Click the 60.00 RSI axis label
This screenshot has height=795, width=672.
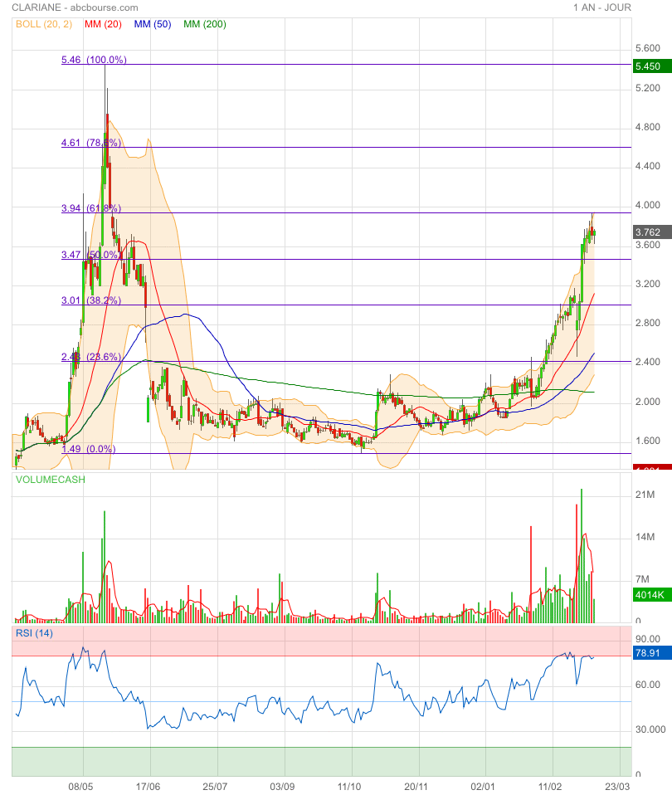pos(648,685)
